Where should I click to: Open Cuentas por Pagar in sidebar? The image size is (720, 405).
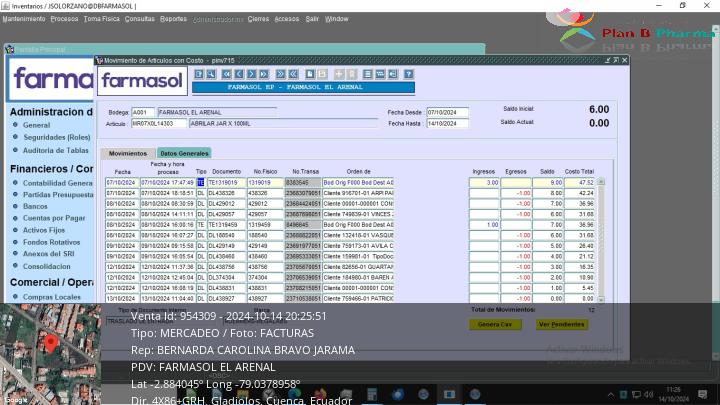(x=54, y=218)
